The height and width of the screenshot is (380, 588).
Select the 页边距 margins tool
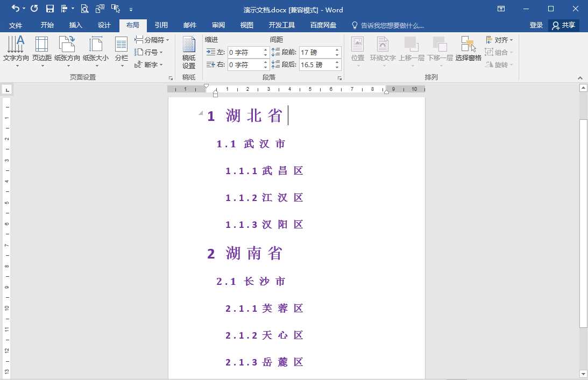click(x=41, y=51)
